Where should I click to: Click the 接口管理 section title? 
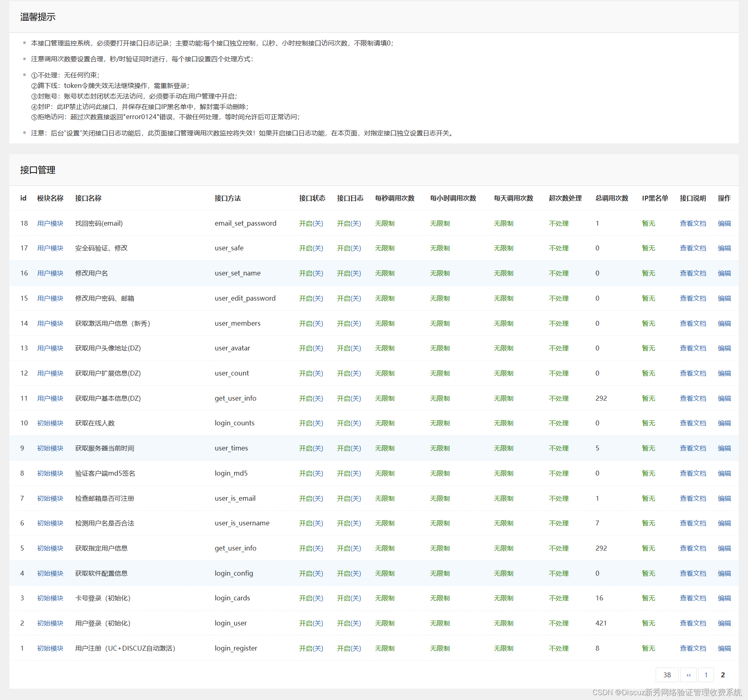point(38,170)
